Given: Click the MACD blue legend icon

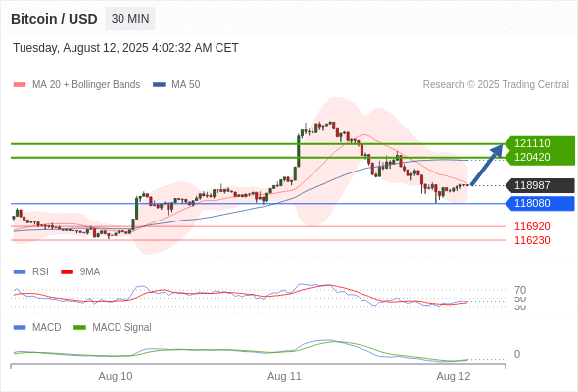Looking at the screenshot, I should point(20,328).
